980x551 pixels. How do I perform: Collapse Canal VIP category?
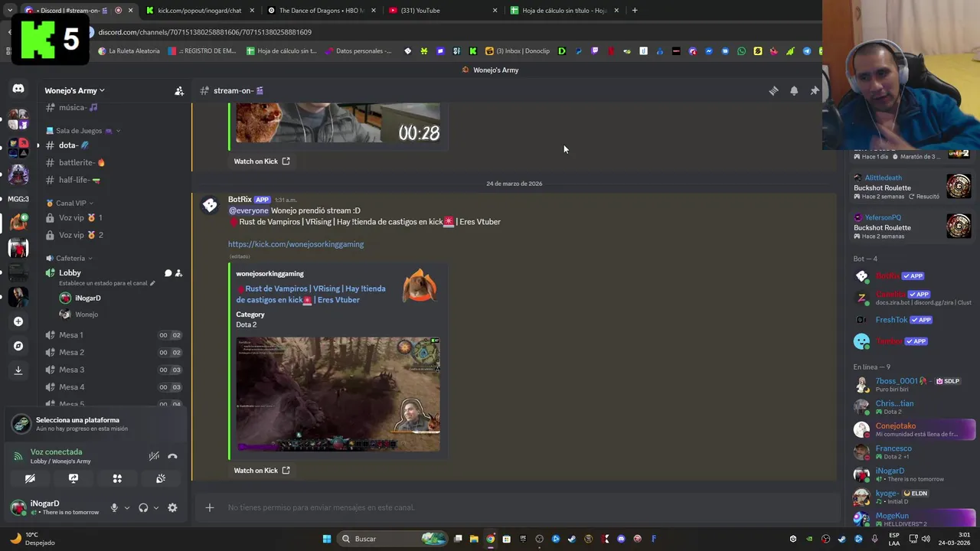70,203
